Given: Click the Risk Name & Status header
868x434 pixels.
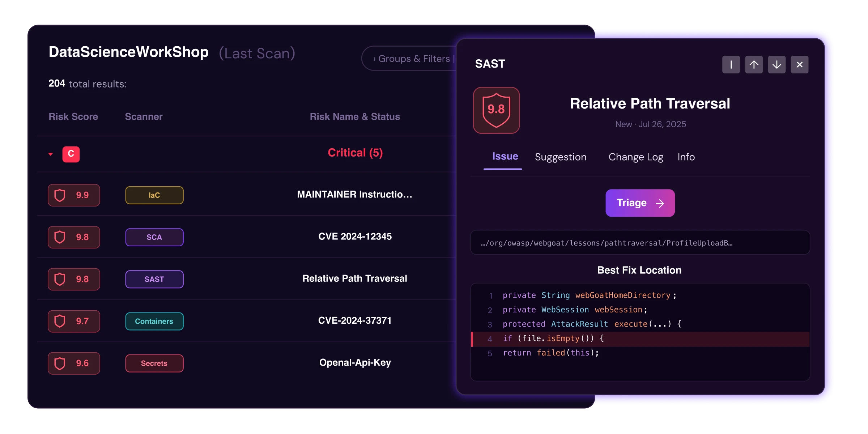Looking at the screenshot, I should pos(355,116).
